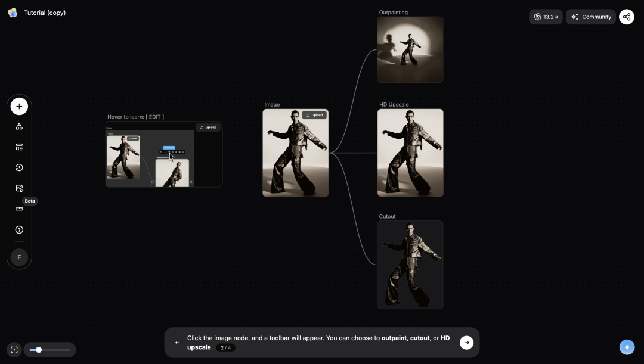Open the history icon in sidebar
The width and height of the screenshot is (644, 364).
(19, 167)
